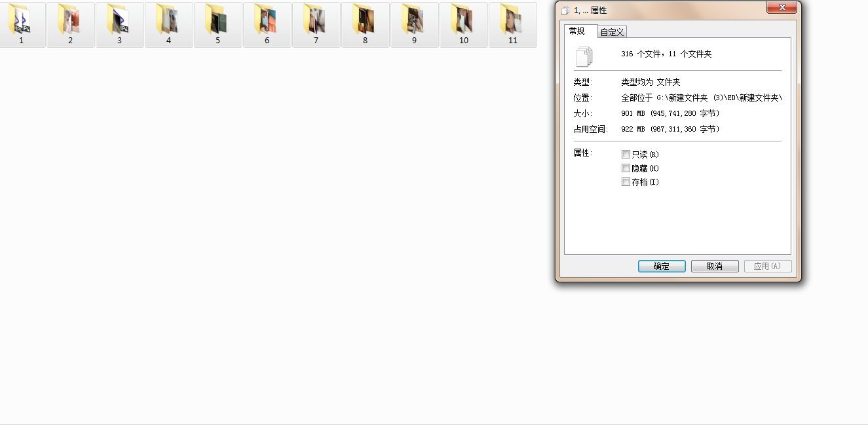This screenshot has width=868, height=425.
Task: Click the folder named 7
Action: click(x=316, y=21)
